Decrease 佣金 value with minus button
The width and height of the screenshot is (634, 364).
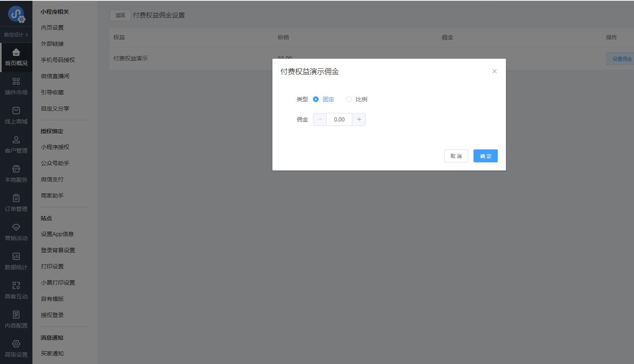pos(320,119)
